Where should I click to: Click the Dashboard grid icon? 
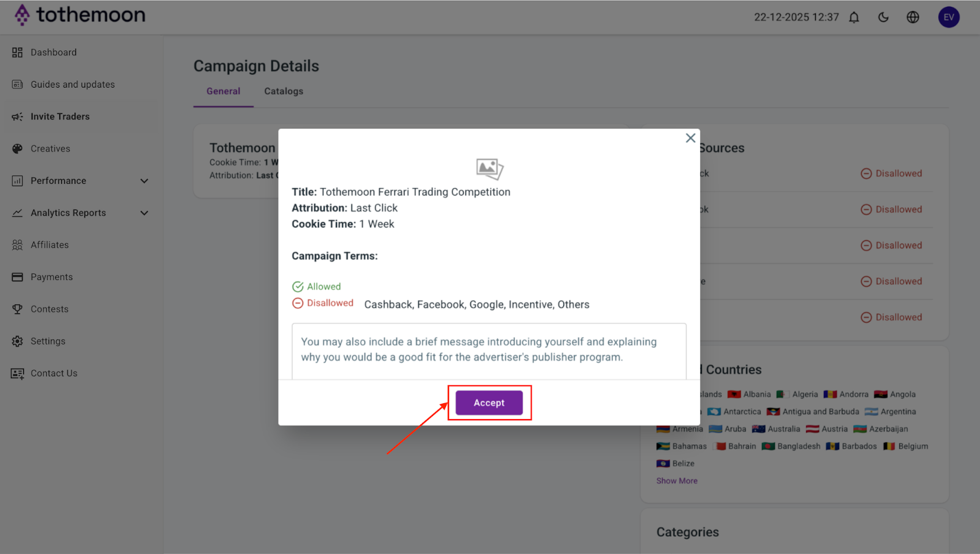pos(17,53)
